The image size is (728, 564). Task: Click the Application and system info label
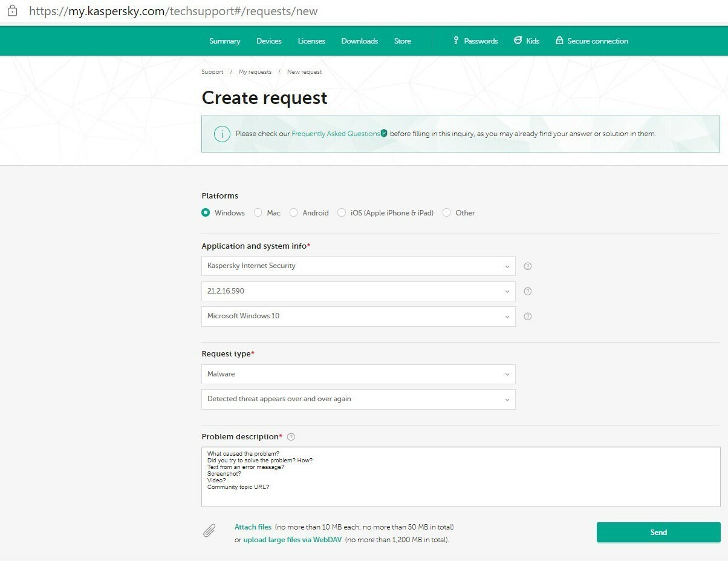[x=256, y=246]
